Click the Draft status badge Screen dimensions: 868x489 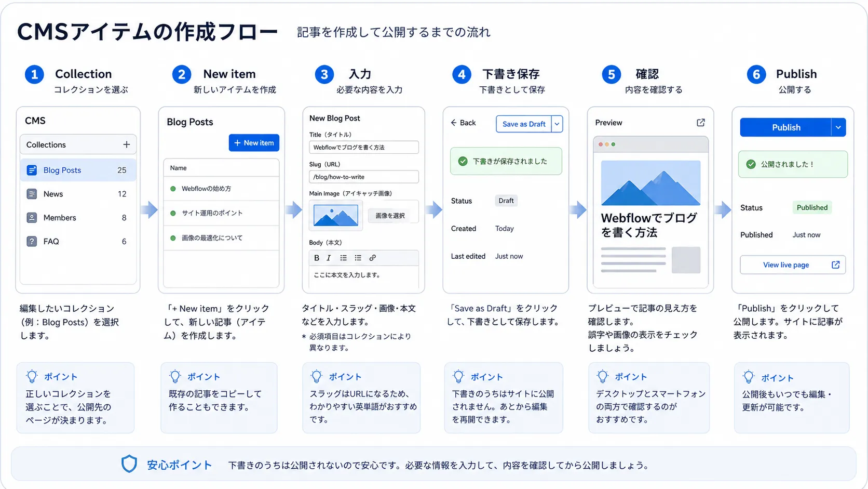(506, 201)
